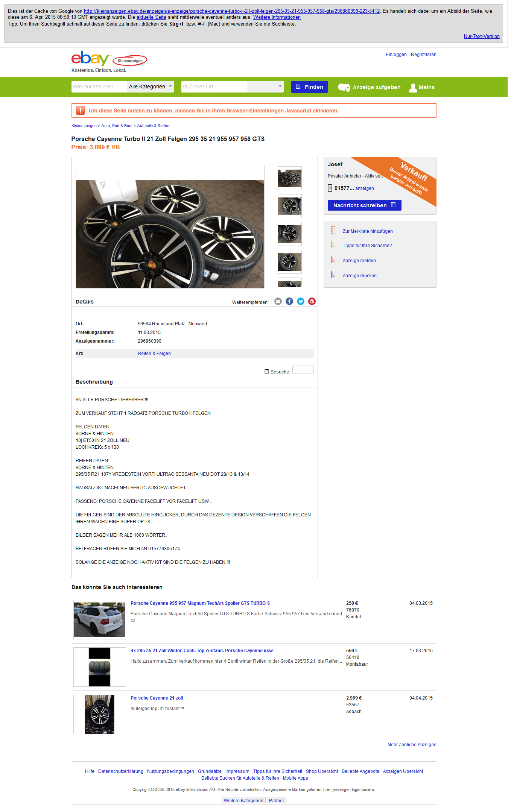The image size is (508, 812).
Task: Click the phone icon beside 01577
Action: click(330, 188)
